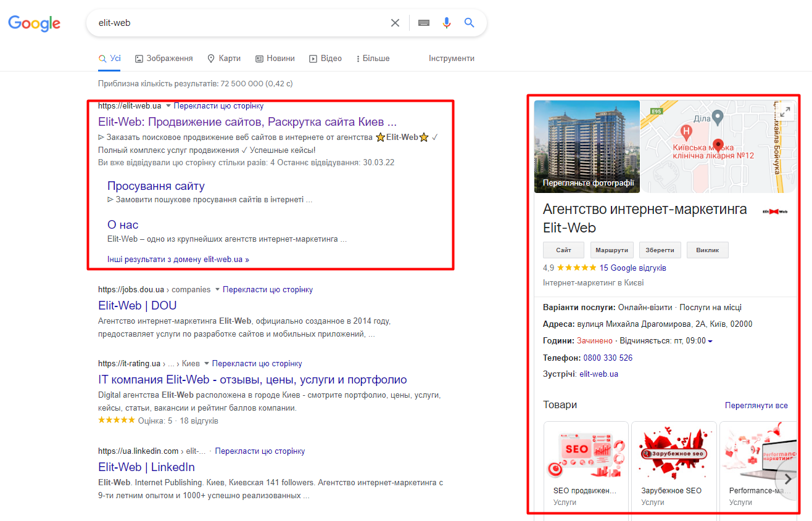This screenshot has width=812, height=521.
Task: Open dropdown arrow next to jobs.dou.ua result
Action: pos(217,290)
